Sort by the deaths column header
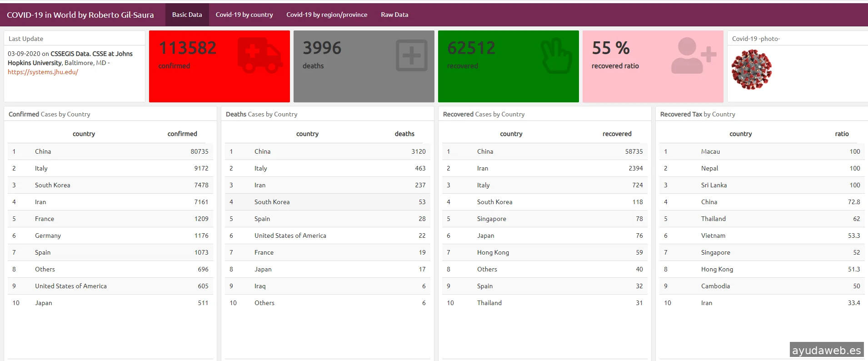 404,134
